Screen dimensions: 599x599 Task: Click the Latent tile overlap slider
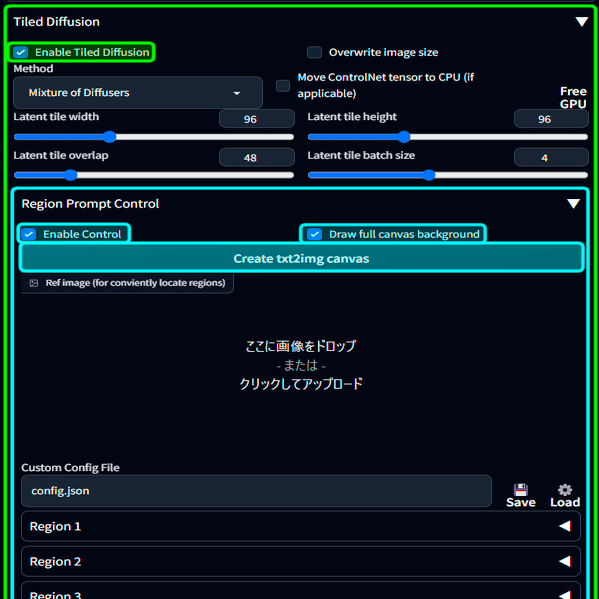click(x=154, y=175)
